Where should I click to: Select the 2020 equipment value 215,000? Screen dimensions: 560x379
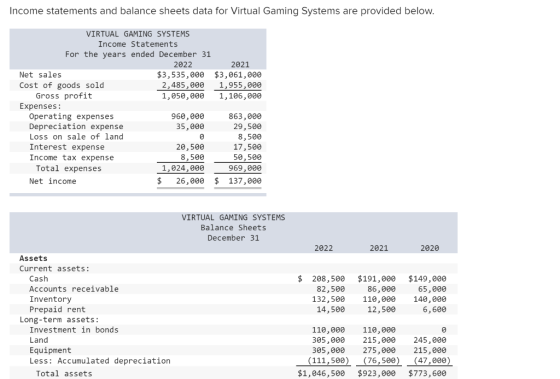[430, 350]
